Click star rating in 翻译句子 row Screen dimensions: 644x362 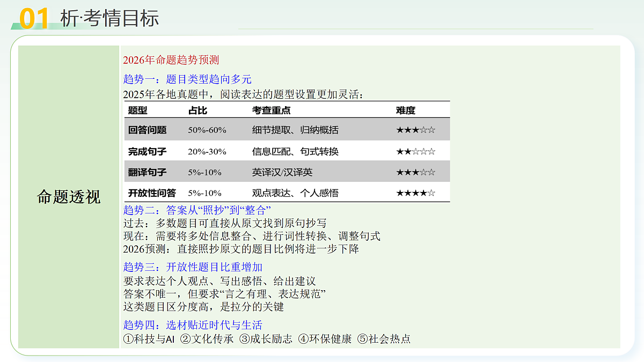coord(416,172)
